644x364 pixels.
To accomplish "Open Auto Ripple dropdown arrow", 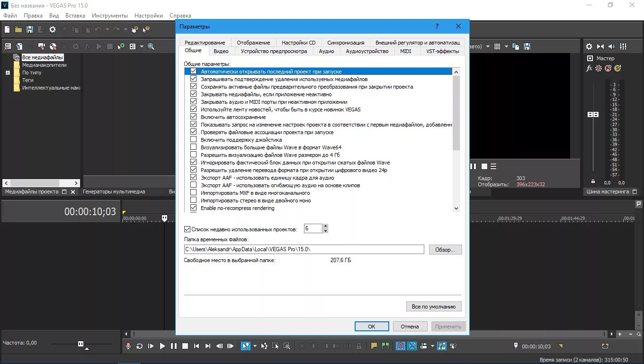I will 432,346.
